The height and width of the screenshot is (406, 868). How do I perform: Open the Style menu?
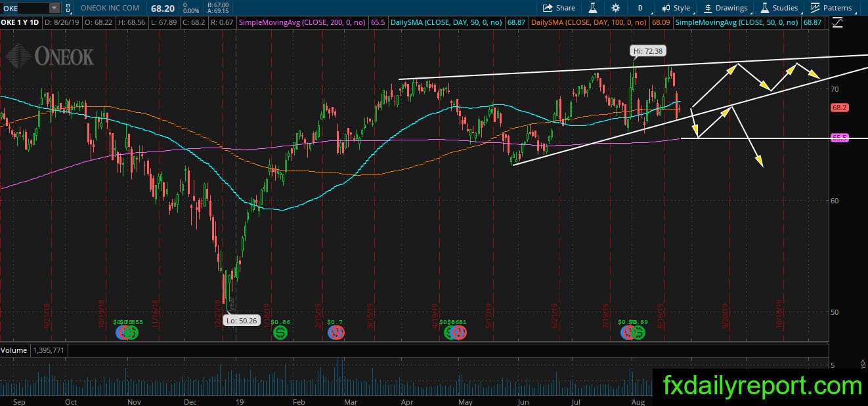[x=676, y=8]
